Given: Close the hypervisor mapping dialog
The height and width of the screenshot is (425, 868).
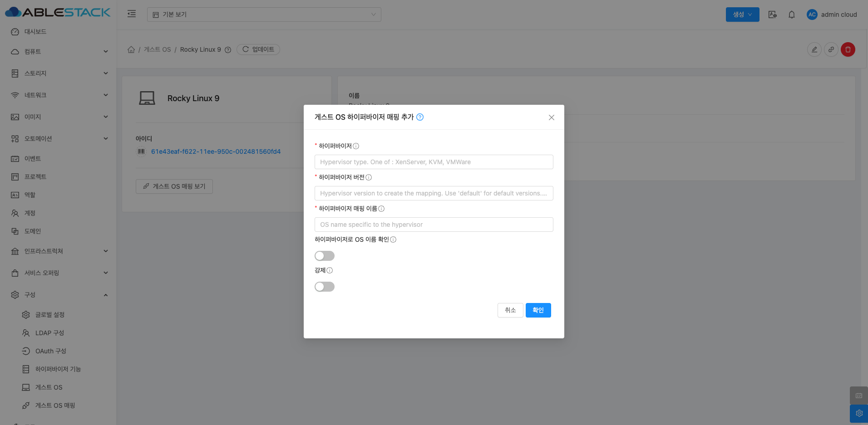Looking at the screenshot, I should [551, 117].
